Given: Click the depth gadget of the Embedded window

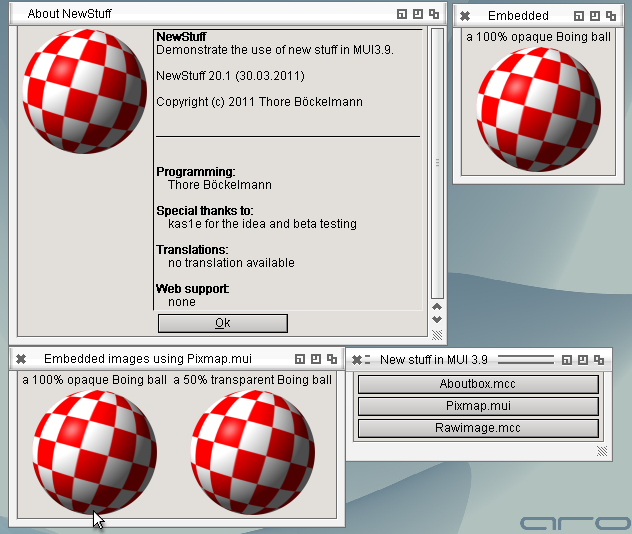Looking at the screenshot, I should click(x=610, y=15).
